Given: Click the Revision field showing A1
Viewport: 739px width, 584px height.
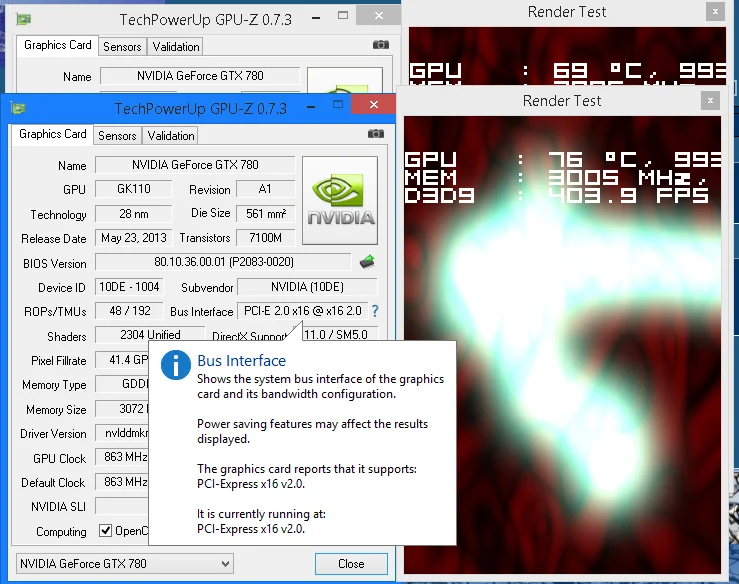Looking at the screenshot, I should click(x=265, y=189).
